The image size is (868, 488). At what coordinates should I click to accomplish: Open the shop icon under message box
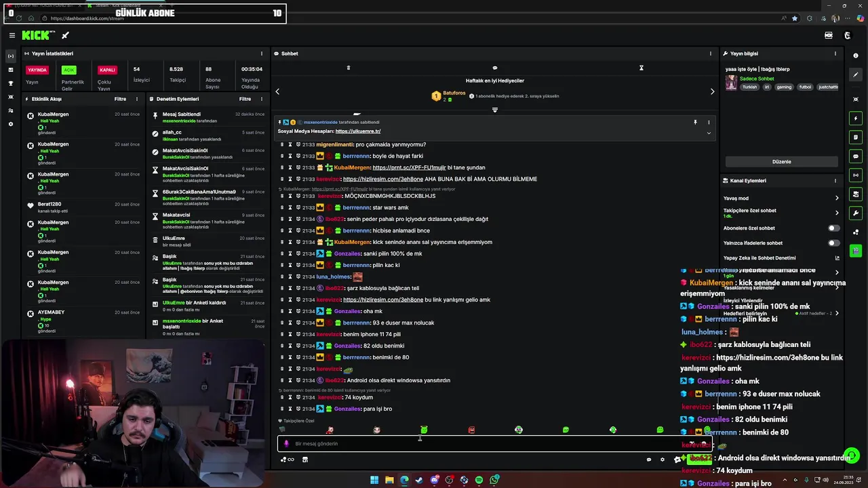point(305,460)
